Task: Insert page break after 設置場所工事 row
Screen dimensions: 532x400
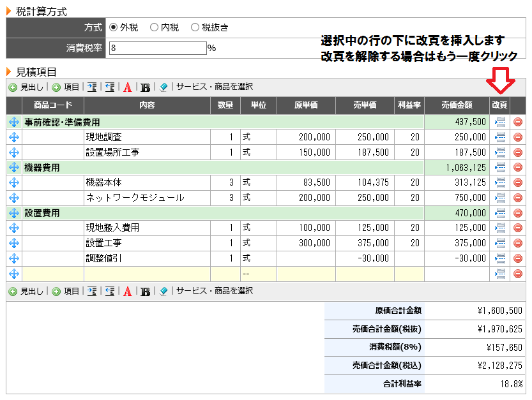Action: 500,152
